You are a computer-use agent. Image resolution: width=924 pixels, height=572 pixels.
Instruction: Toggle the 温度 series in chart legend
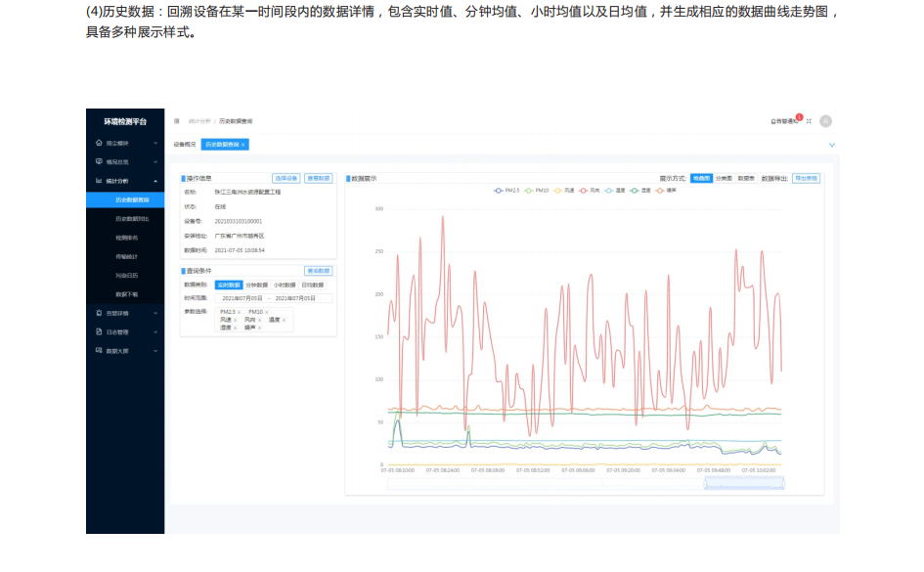click(x=615, y=191)
